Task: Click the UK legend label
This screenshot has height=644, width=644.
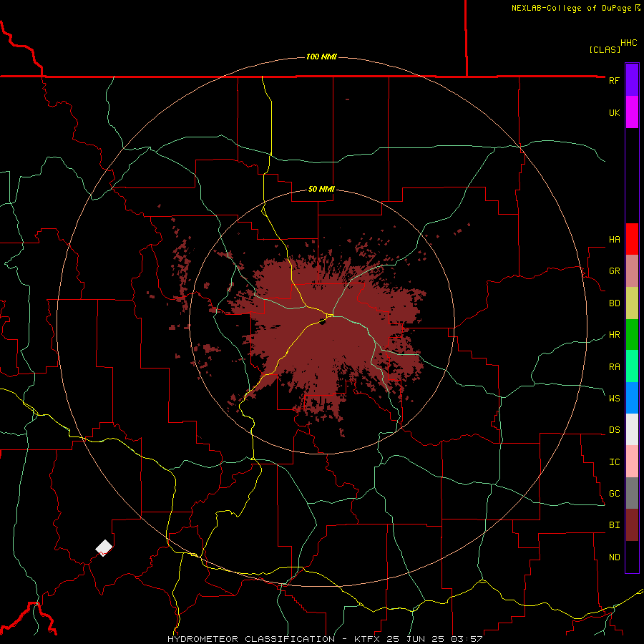Action: pyautogui.click(x=614, y=112)
